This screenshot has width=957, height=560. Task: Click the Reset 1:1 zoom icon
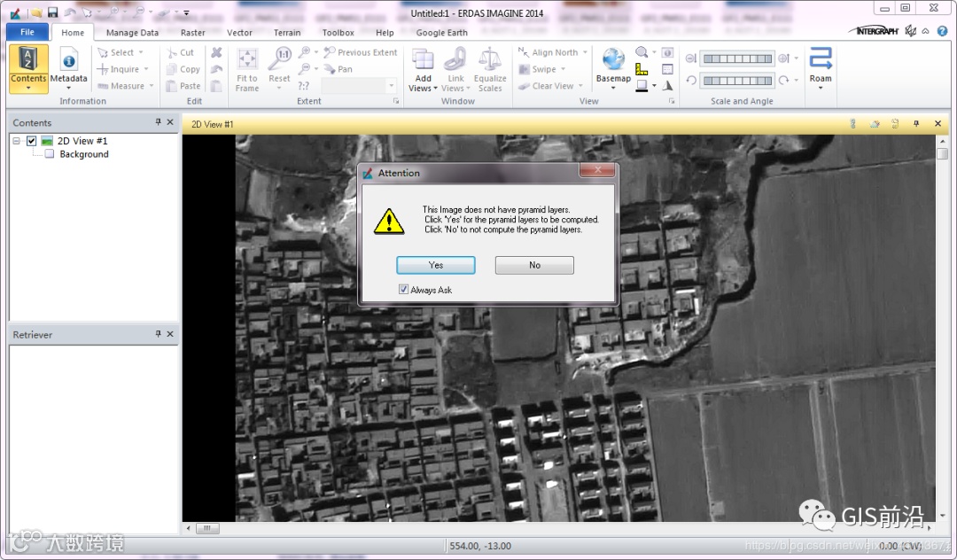coord(279,69)
